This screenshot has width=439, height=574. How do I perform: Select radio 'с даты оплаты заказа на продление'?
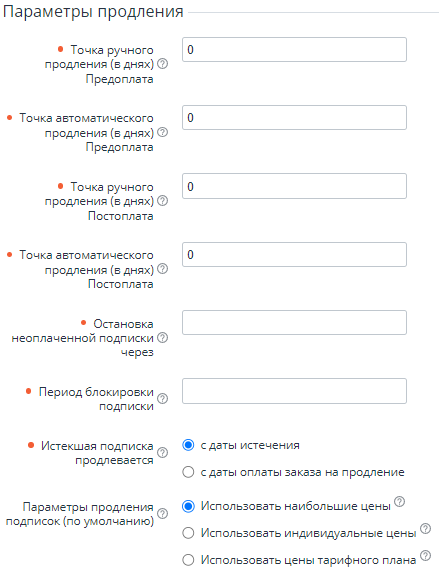(x=188, y=472)
